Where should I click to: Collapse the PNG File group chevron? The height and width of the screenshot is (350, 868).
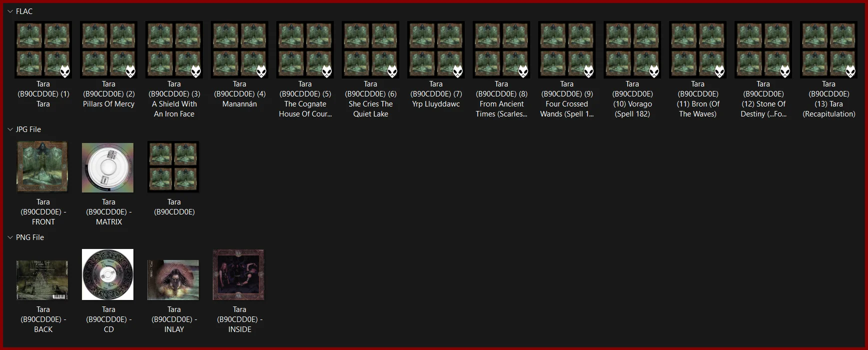(x=10, y=237)
